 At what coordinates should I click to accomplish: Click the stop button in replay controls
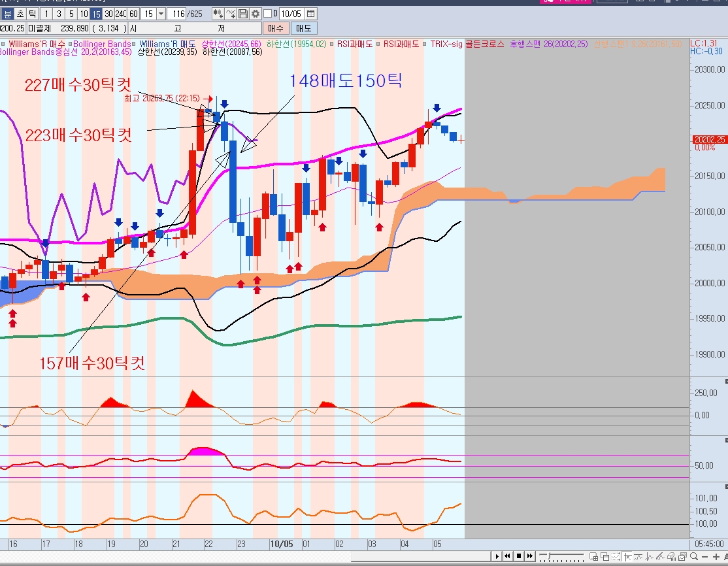pos(519,556)
